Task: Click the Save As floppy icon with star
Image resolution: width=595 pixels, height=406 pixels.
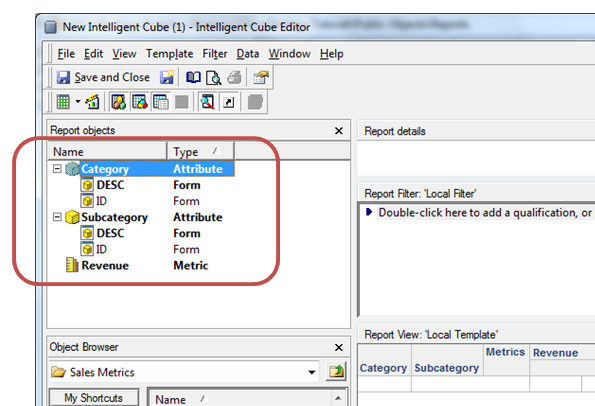Action: point(167,77)
